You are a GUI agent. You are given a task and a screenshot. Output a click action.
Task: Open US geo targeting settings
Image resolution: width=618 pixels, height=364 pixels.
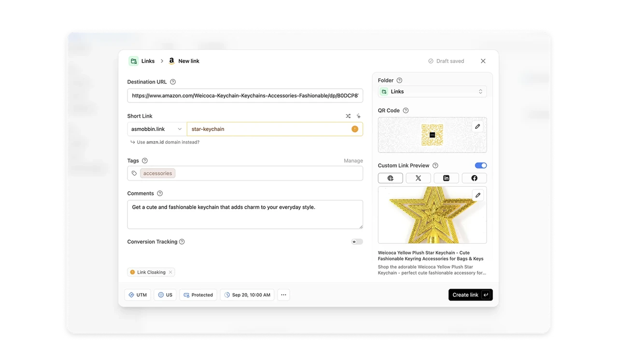point(165,295)
